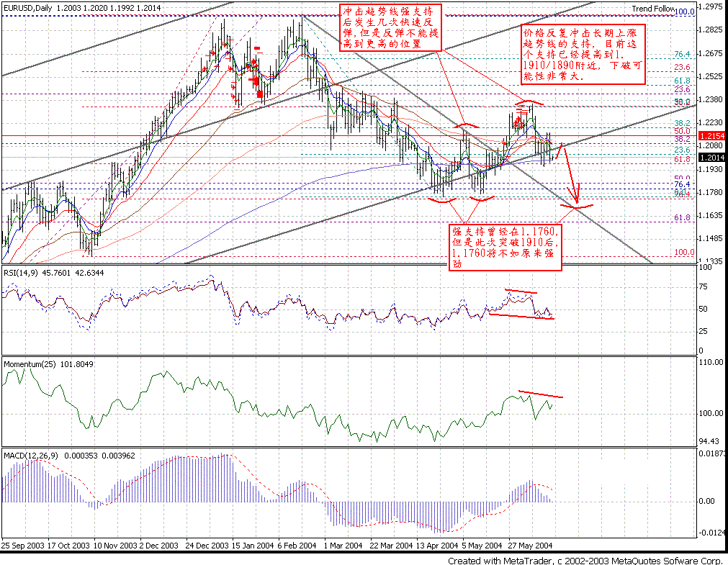Click the 1 Mar 2004 date label
Screen dimensions: 728x565
point(343,545)
